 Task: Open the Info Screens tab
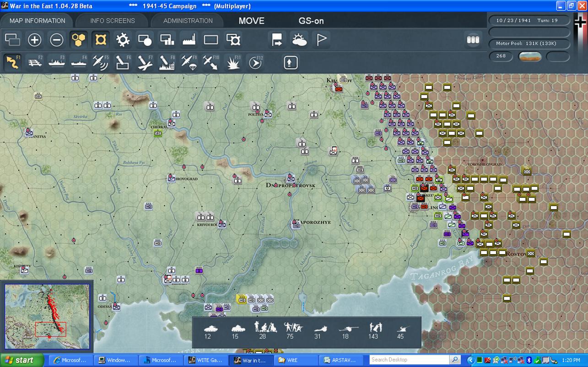[x=113, y=21]
